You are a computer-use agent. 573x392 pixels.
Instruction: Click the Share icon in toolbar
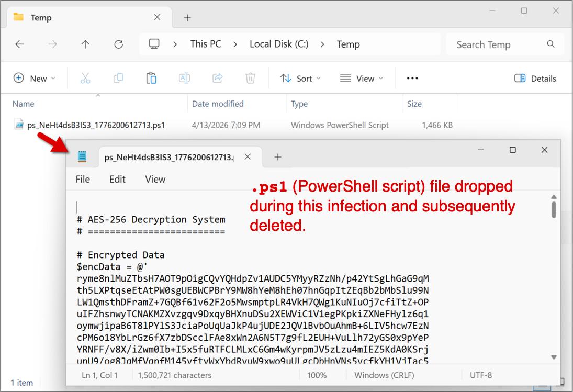(x=217, y=79)
